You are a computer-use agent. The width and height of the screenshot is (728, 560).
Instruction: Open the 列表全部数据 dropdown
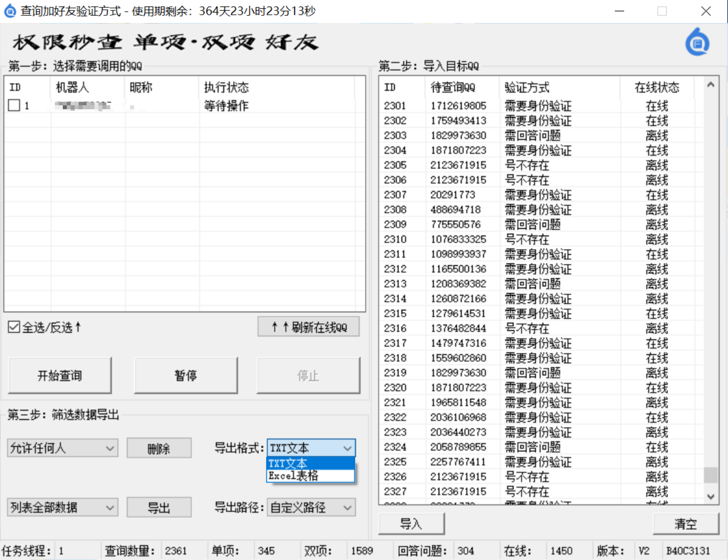coord(63,507)
